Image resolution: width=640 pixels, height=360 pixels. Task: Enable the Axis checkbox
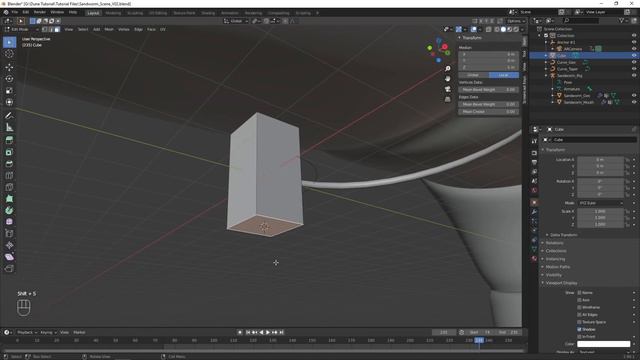point(579,300)
